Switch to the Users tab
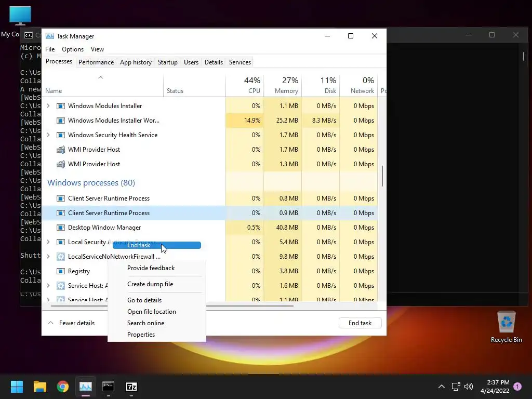 191,62
